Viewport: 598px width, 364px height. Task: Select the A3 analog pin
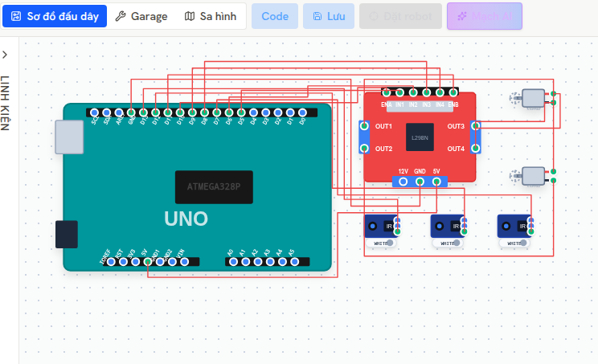tap(270, 262)
